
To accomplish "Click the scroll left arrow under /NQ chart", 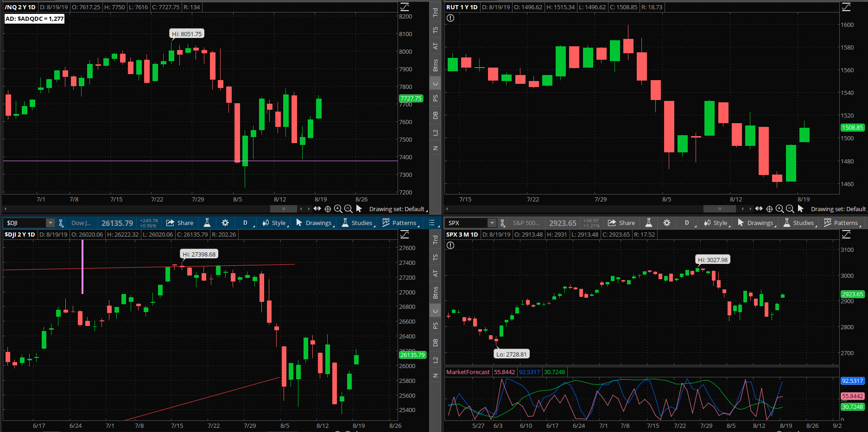I will pos(6,209).
